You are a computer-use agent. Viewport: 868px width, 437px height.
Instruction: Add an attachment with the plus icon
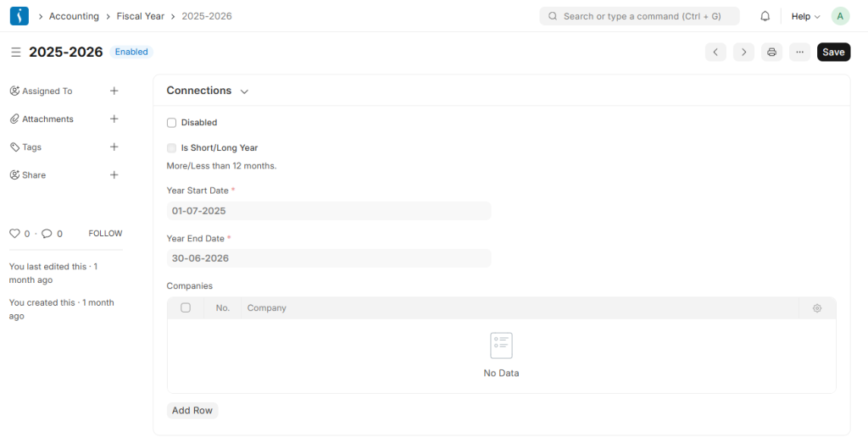click(114, 119)
